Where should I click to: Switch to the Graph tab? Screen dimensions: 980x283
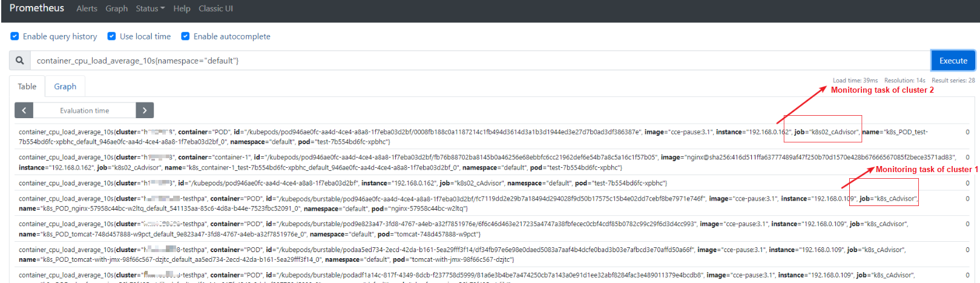tap(65, 87)
